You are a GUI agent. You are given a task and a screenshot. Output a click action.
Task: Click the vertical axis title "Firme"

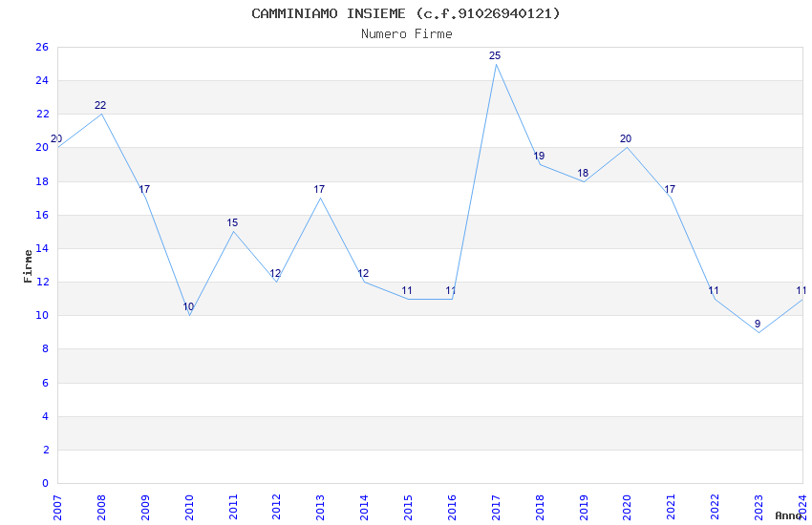point(28,266)
